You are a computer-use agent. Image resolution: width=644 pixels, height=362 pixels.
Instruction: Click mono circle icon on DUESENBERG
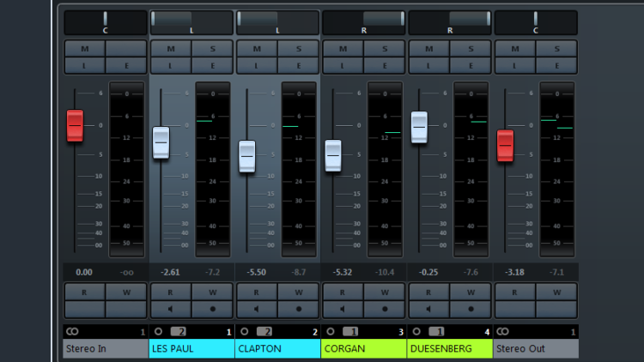point(416,331)
